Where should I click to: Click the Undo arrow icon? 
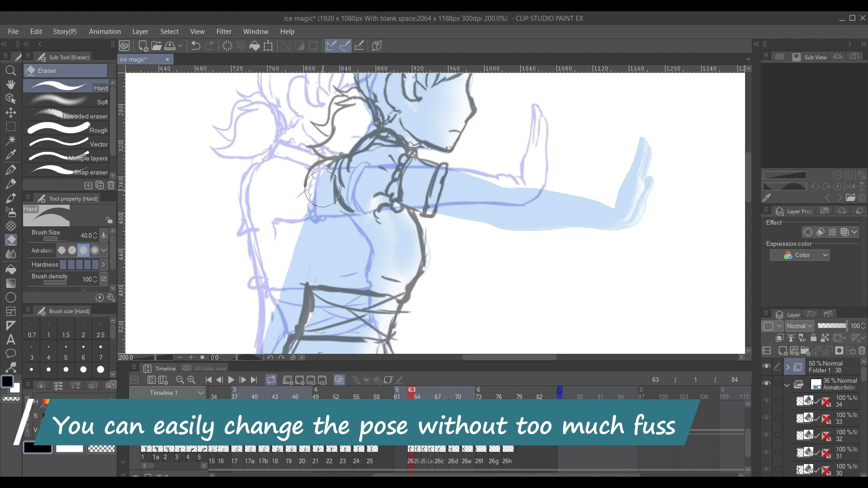195,46
